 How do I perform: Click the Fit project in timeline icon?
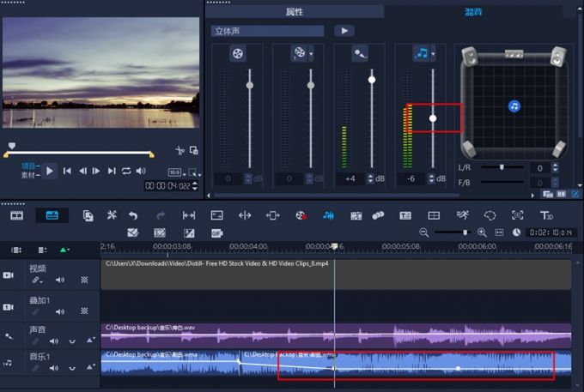pyautogui.click(x=499, y=232)
